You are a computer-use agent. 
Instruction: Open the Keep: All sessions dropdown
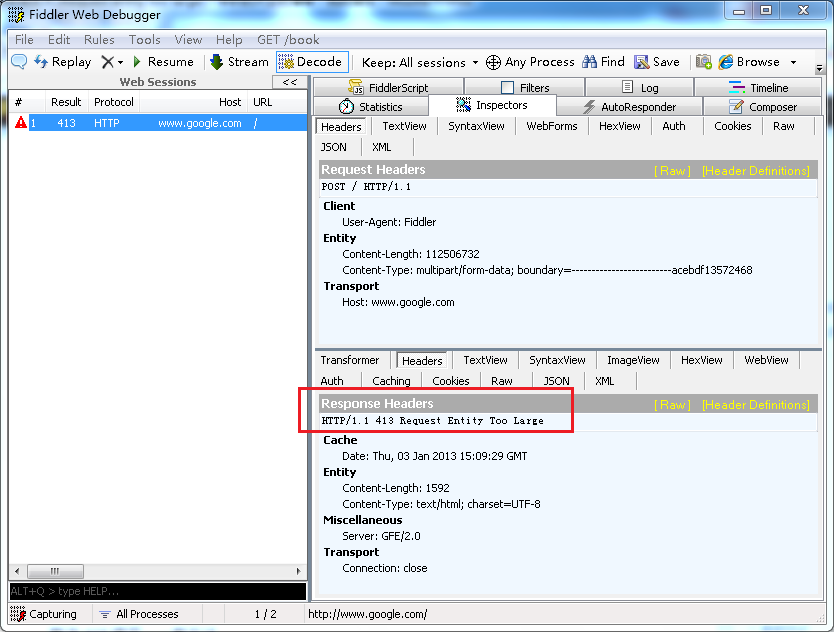click(420, 62)
